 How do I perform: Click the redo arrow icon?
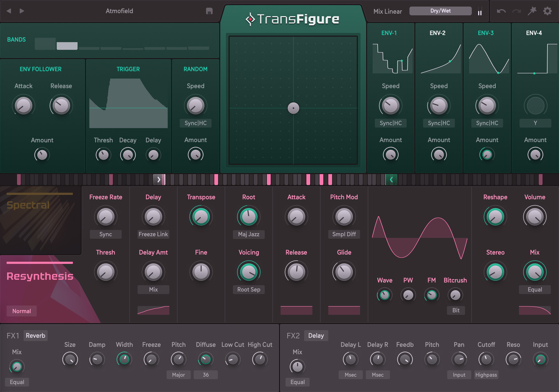click(x=516, y=11)
